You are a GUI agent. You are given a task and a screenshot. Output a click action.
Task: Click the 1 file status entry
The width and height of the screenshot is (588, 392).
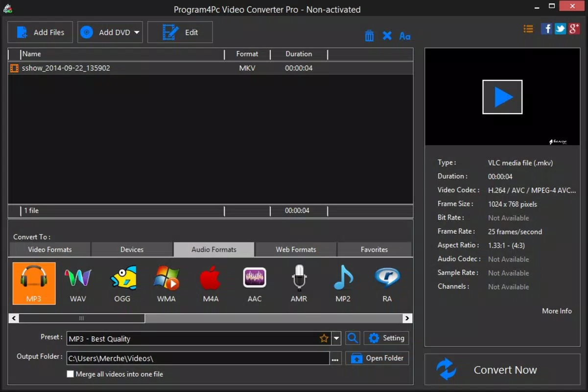click(31, 211)
